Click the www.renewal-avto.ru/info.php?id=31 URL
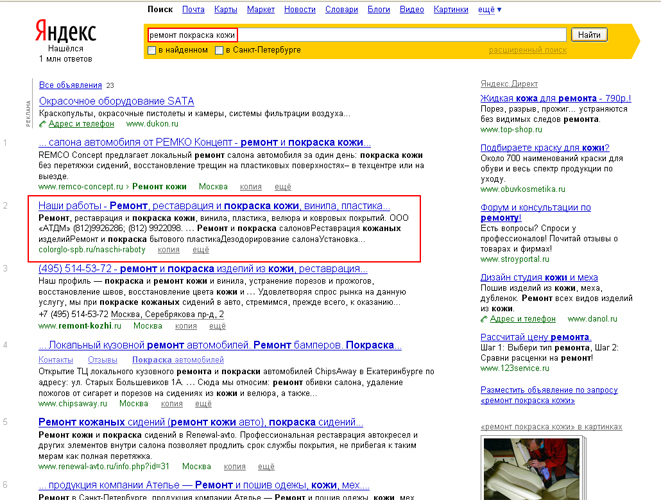Screen dimensions: 661x500 pos(104,467)
